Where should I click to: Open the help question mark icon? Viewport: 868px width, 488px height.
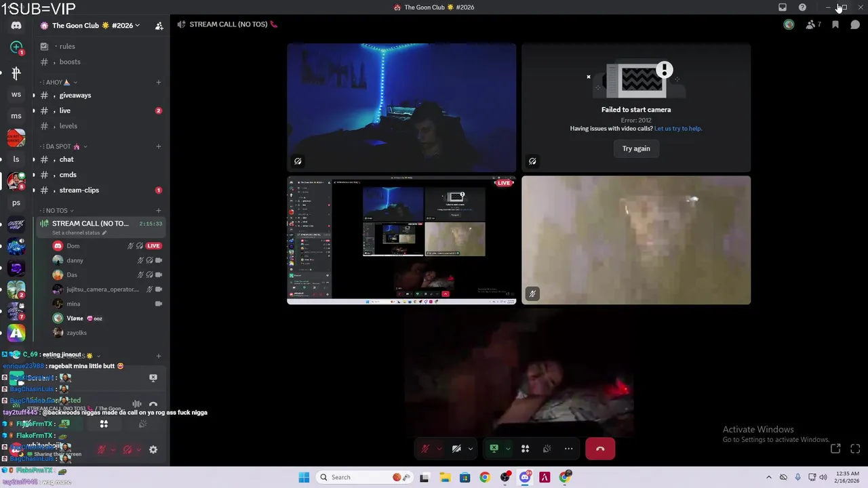click(x=802, y=7)
